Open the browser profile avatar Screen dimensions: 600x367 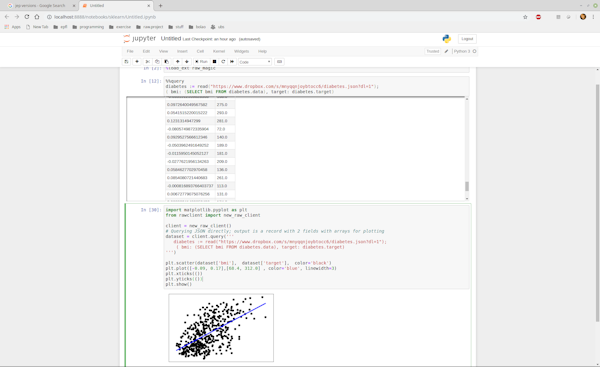coord(583,17)
